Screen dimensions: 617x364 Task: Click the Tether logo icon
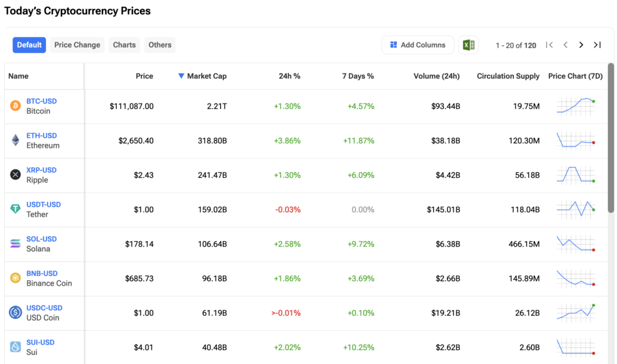click(x=15, y=209)
